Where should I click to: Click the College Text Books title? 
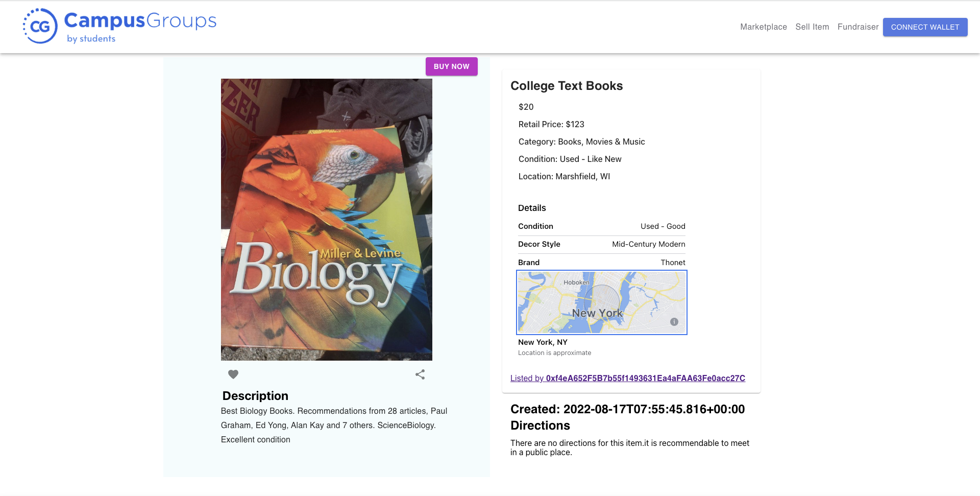(567, 86)
